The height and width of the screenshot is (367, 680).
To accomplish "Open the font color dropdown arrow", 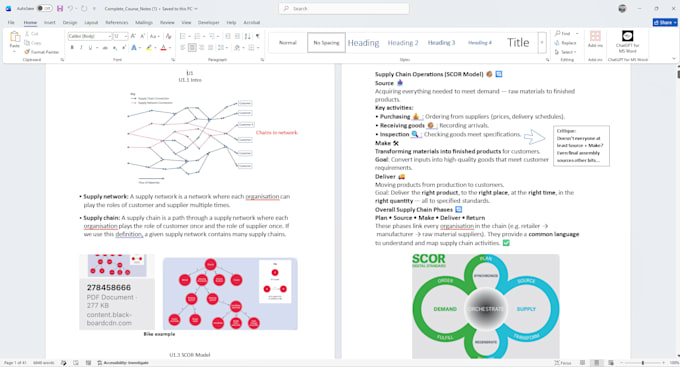I will click(170, 48).
